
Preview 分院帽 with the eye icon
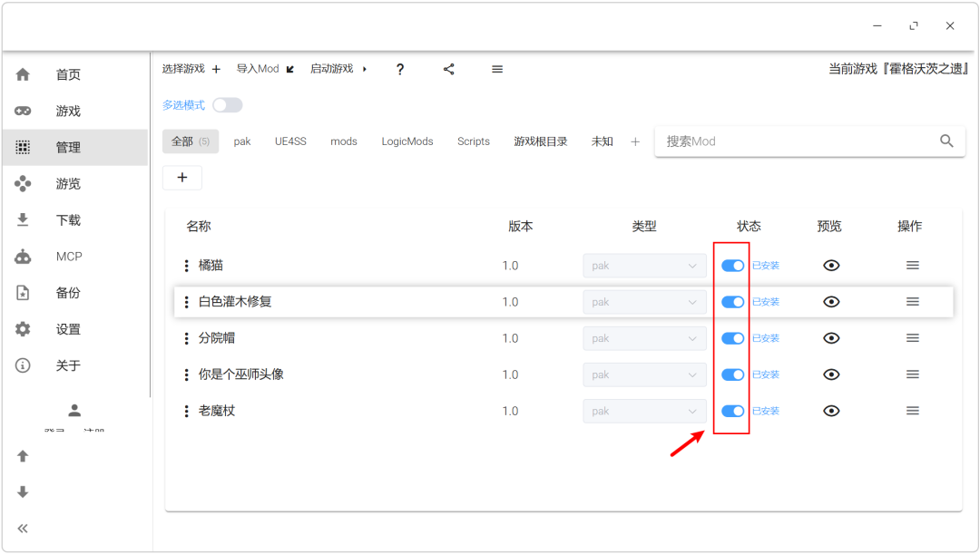tap(831, 338)
